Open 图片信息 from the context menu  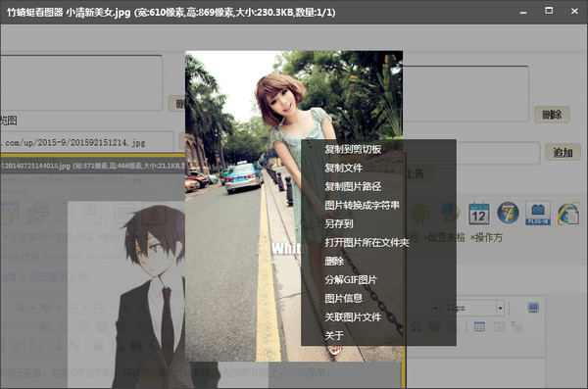coord(344,299)
